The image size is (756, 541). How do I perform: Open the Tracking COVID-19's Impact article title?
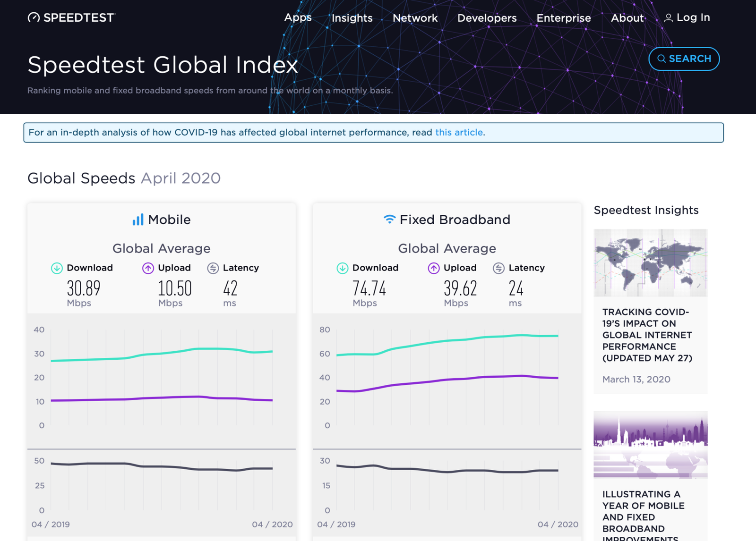tap(647, 335)
